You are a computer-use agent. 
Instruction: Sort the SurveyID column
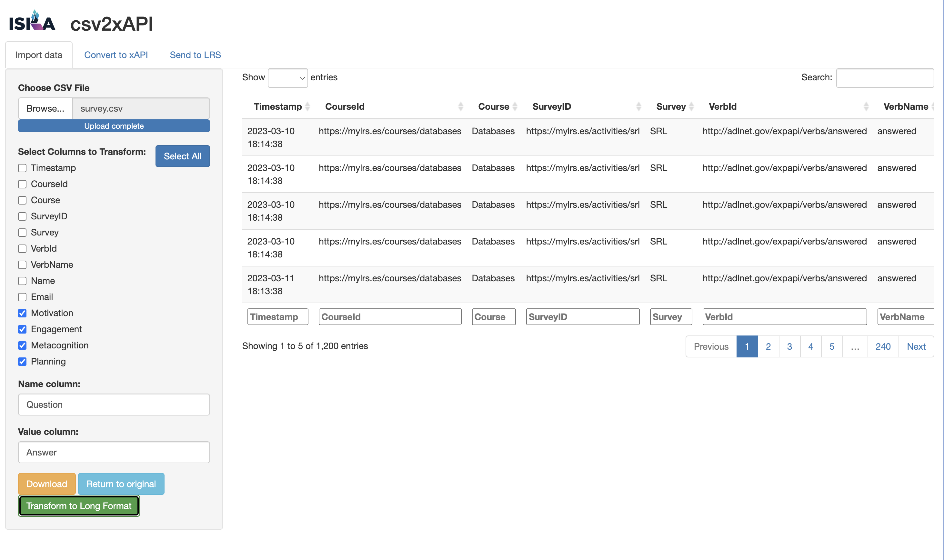click(638, 106)
